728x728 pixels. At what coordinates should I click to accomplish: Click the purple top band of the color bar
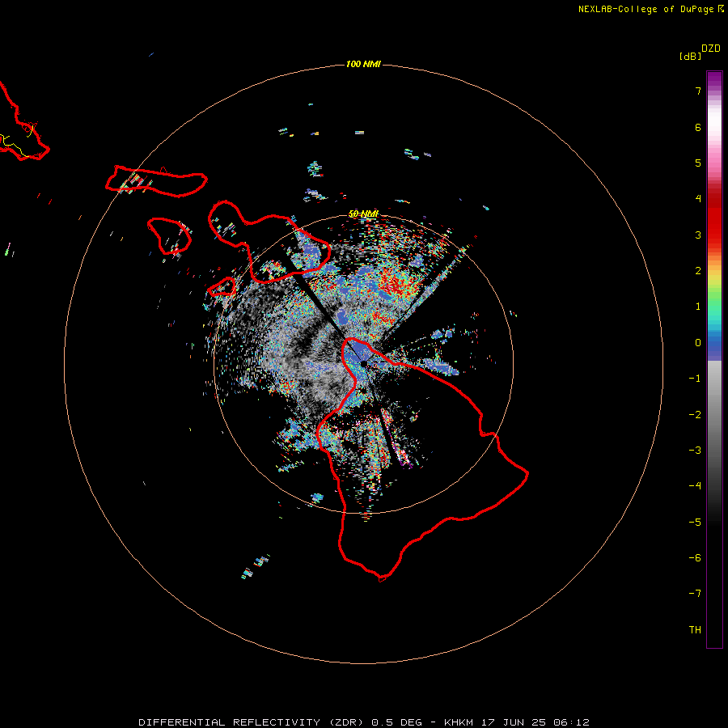point(714,79)
